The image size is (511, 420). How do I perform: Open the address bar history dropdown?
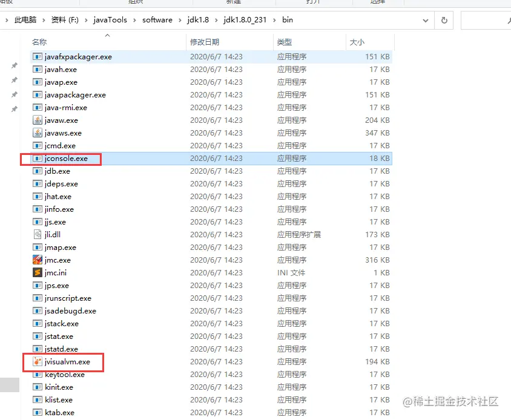click(x=425, y=21)
